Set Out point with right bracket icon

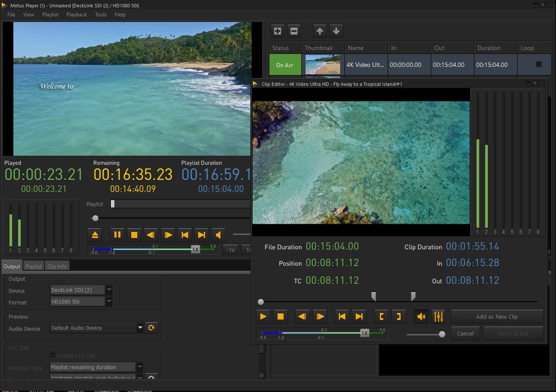(399, 317)
